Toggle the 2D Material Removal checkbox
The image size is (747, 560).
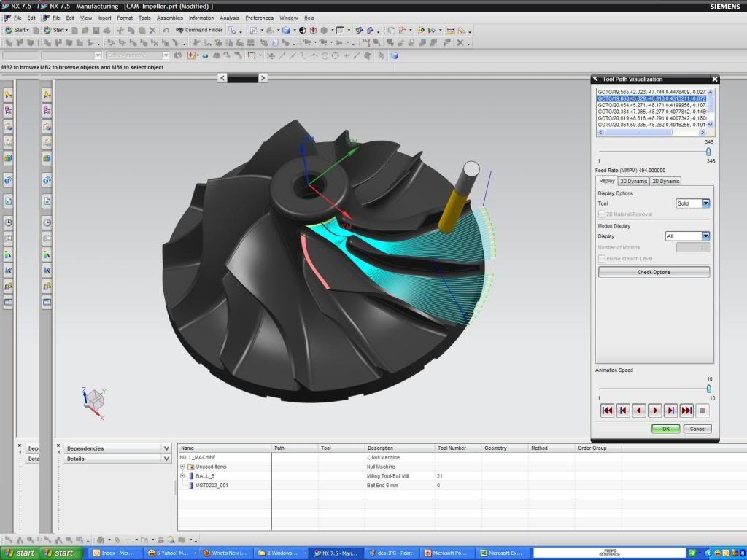click(x=602, y=214)
